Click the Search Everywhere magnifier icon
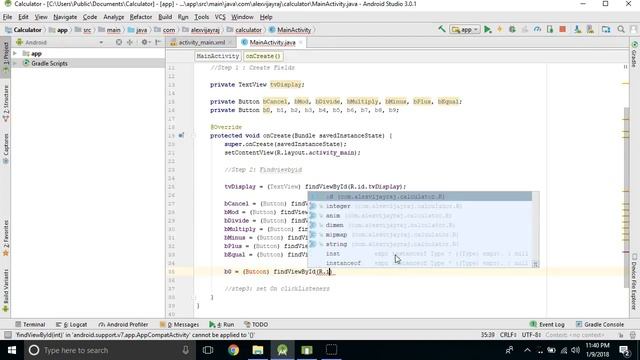 621,29
